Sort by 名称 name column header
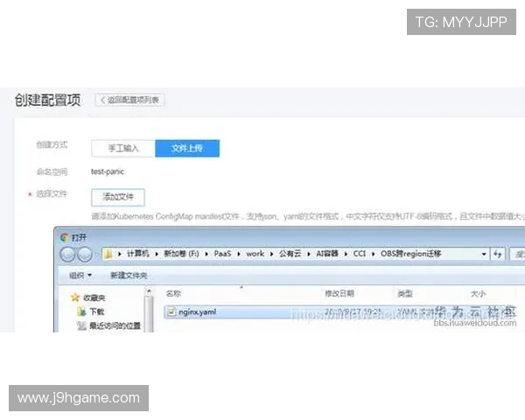525x420 pixels. click(x=173, y=294)
